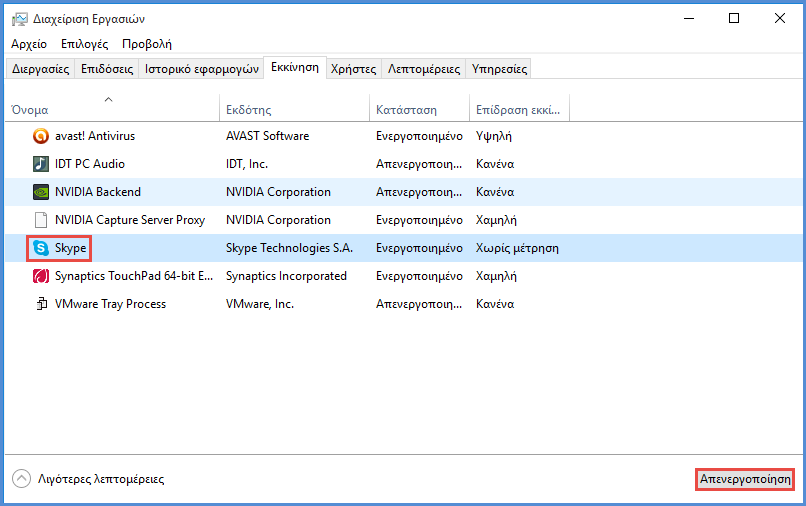Click the IDT, Inc. publisher cell
This screenshot has width=806, height=506.
(x=247, y=164)
